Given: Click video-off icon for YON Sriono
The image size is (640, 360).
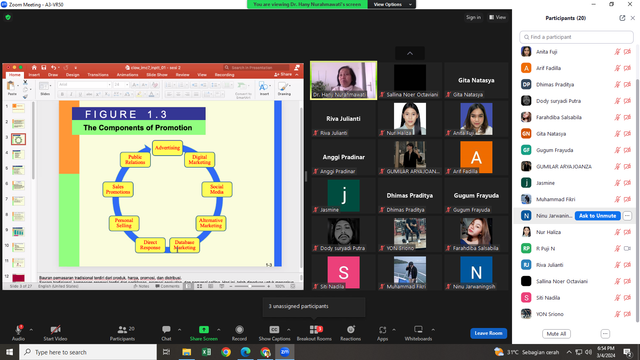Looking at the screenshot, I should pos(627,314).
